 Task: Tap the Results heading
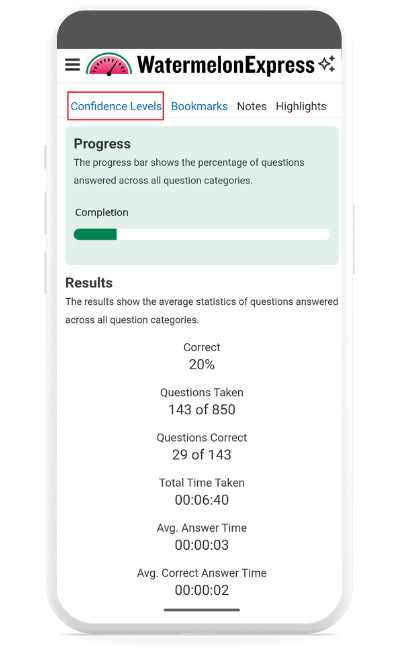tap(89, 283)
